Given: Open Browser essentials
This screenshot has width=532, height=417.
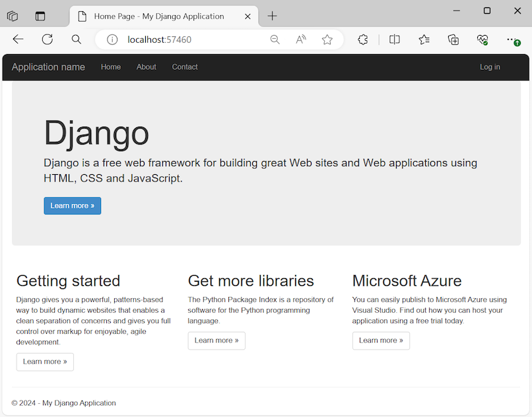Looking at the screenshot, I should 482,39.
